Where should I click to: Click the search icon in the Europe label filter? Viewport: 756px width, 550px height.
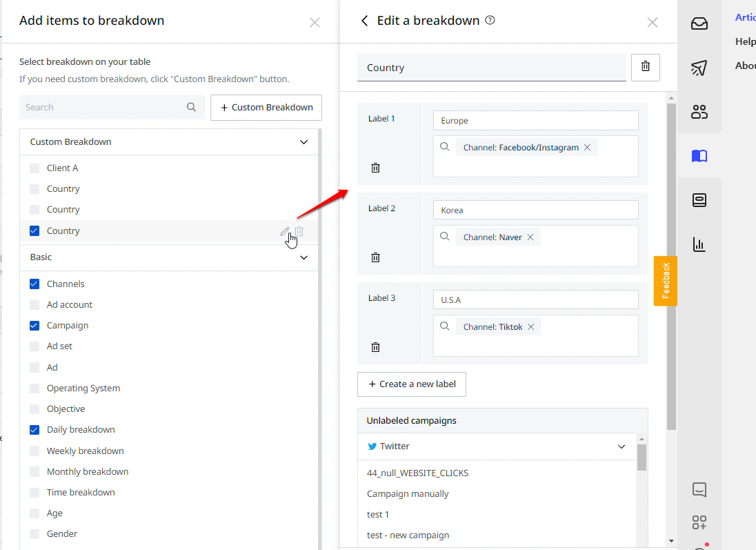coord(444,147)
